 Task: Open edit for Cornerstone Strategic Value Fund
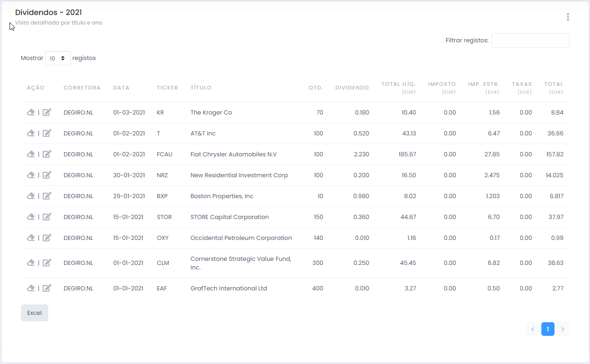point(47,263)
